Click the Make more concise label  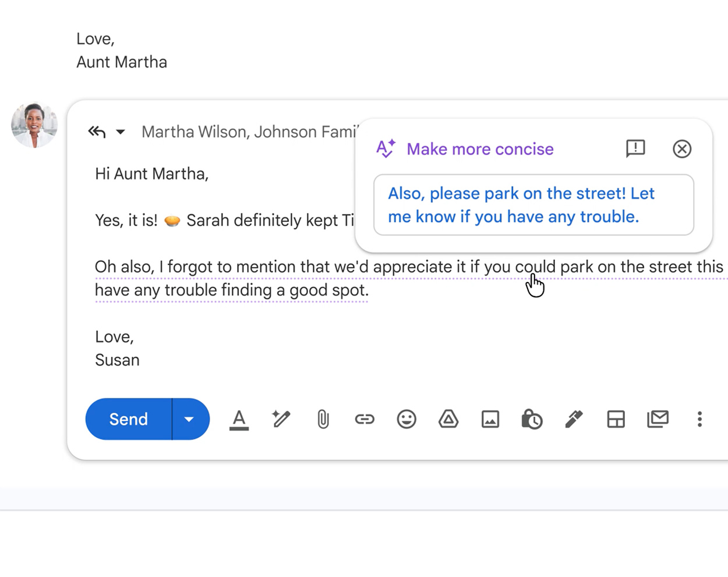pos(480,149)
